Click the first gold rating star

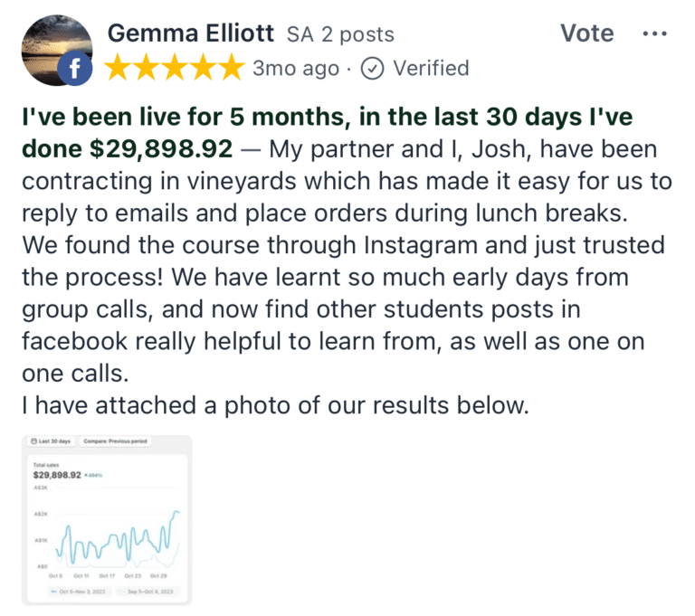pyautogui.click(x=119, y=67)
